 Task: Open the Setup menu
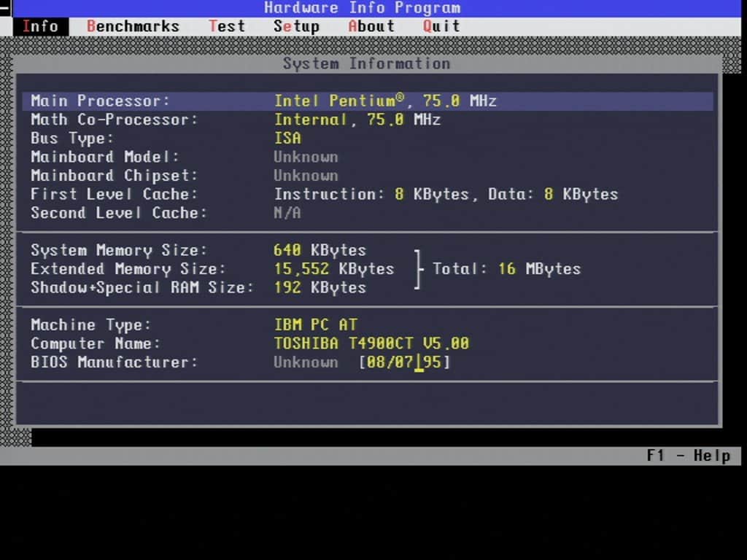click(296, 27)
